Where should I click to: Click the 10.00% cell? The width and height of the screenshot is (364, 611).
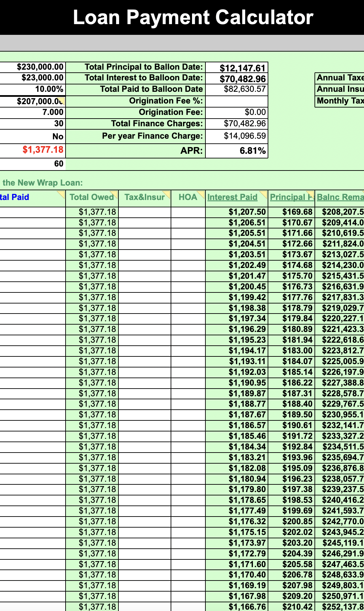33,89
